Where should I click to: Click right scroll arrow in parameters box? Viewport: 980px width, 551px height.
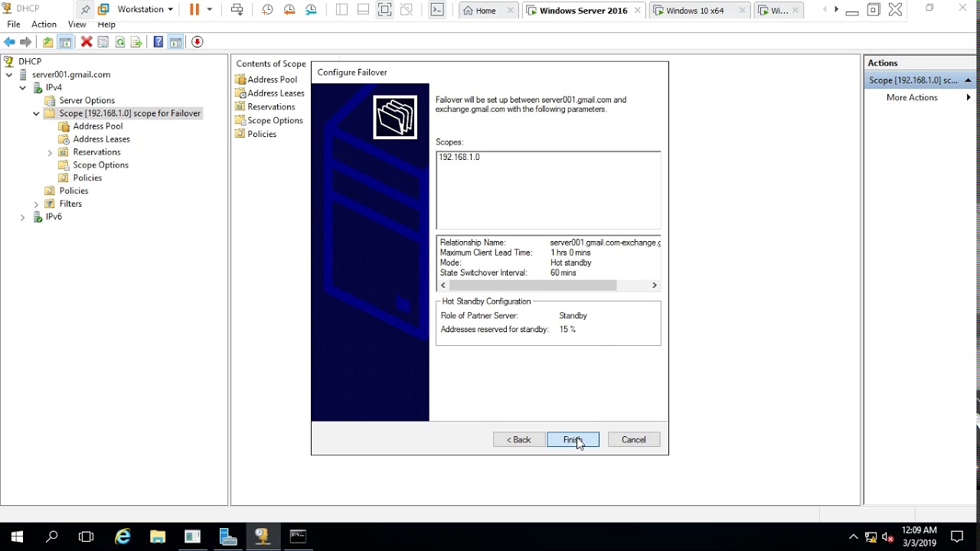pyautogui.click(x=655, y=285)
